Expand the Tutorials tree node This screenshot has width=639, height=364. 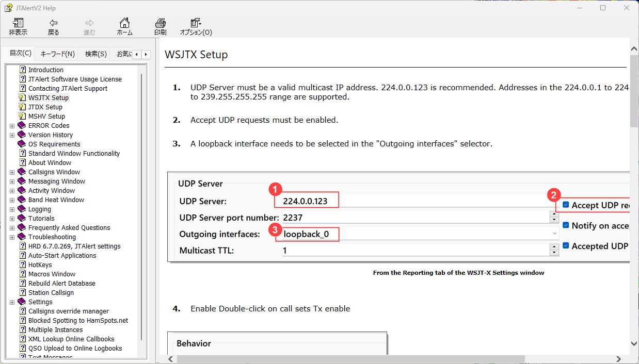coord(12,219)
